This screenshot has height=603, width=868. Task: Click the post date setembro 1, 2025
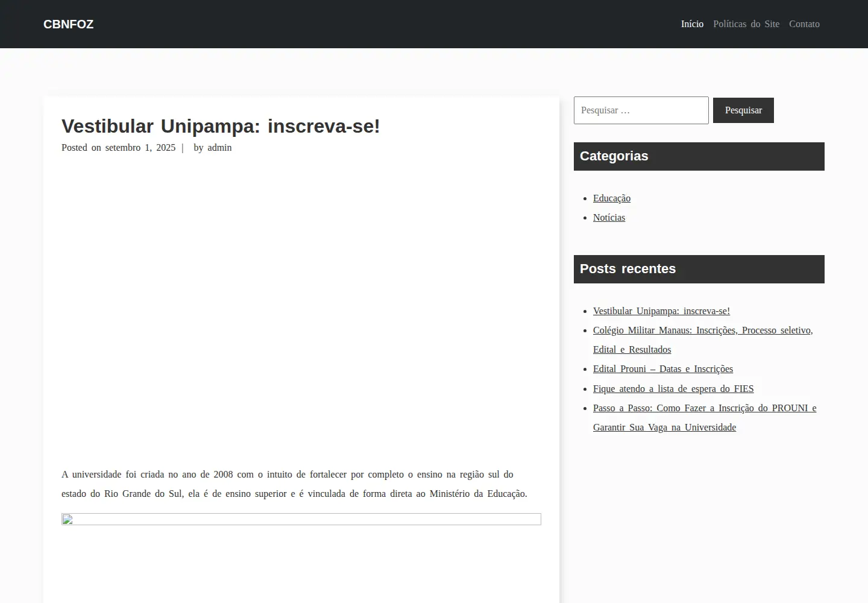[140, 148]
